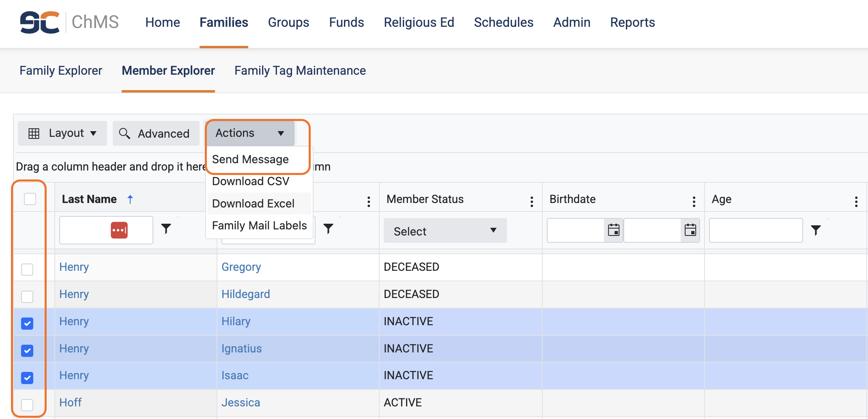The height and width of the screenshot is (419, 868).
Task: Click the Advanced search button
Action: 155,134
